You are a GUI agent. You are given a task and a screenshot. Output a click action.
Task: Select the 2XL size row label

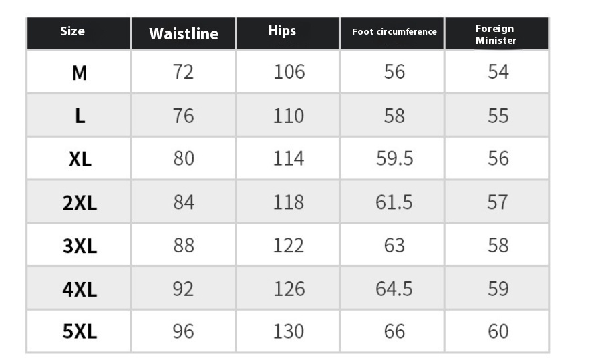[80, 202]
